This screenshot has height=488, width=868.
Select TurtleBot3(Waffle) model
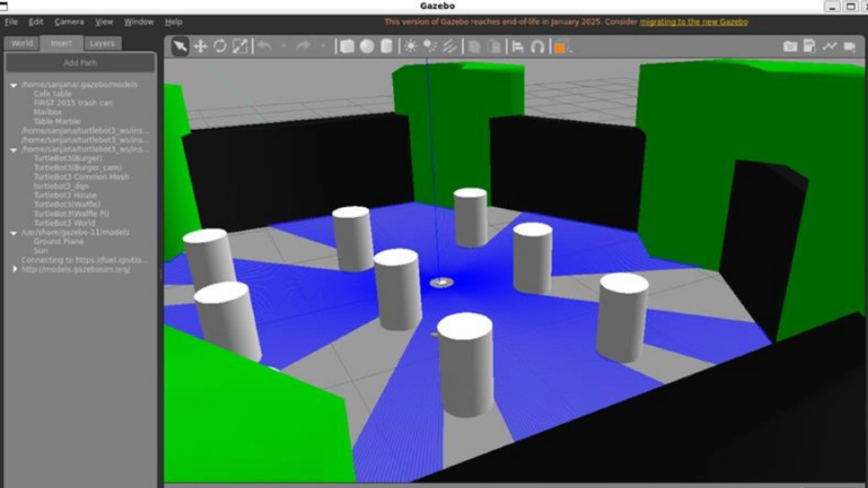click(x=67, y=204)
